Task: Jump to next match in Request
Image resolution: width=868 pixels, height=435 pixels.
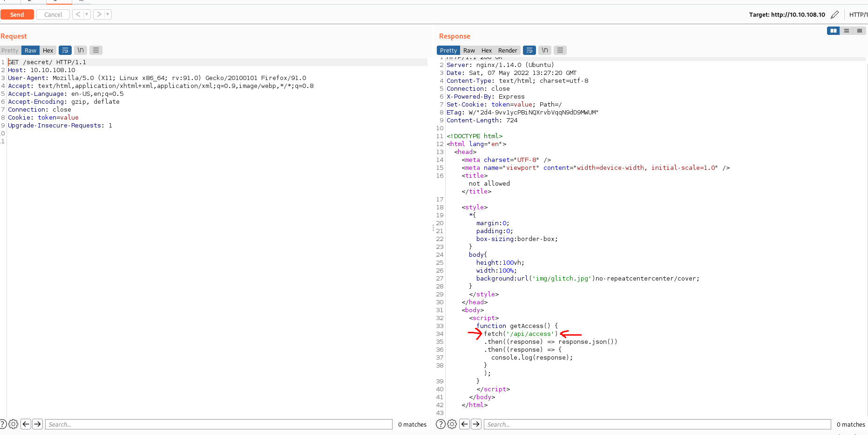Action: pos(38,424)
